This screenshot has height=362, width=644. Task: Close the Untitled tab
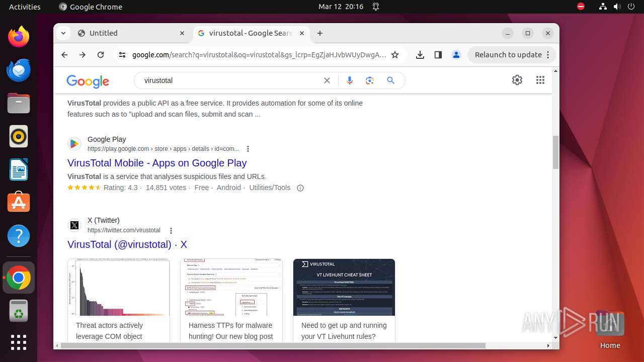point(182,33)
